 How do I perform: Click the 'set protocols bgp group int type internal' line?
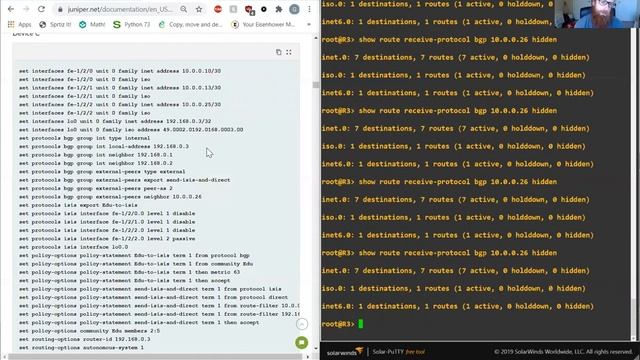pos(84,138)
